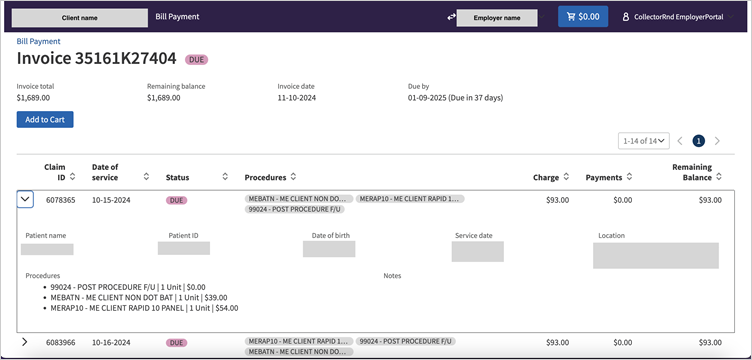Screen dimensions: 752x360
Task: Sort by Date of service column
Action: click(147, 177)
